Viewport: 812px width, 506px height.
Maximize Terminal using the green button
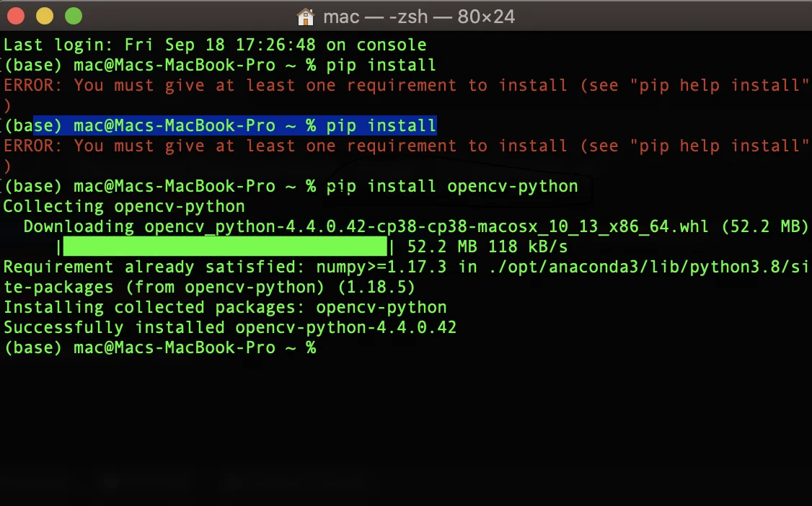(73, 15)
